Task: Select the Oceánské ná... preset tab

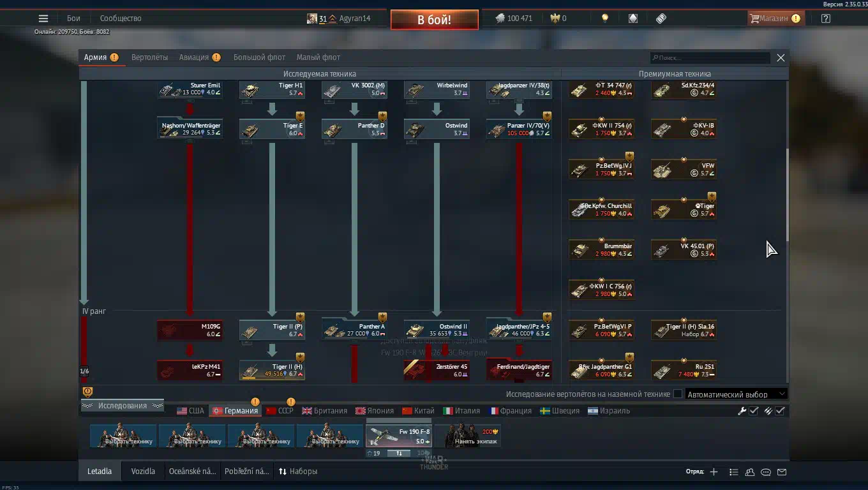Action: pyautogui.click(x=192, y=471)
